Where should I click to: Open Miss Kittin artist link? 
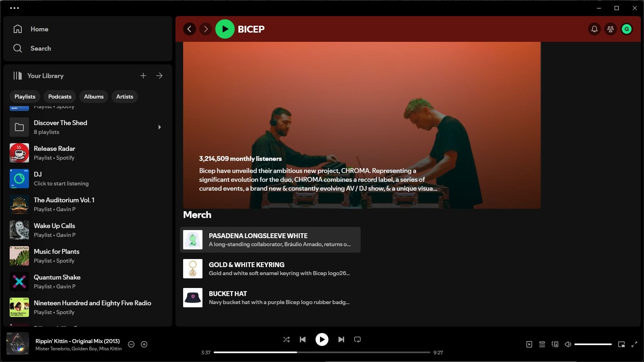110,349
